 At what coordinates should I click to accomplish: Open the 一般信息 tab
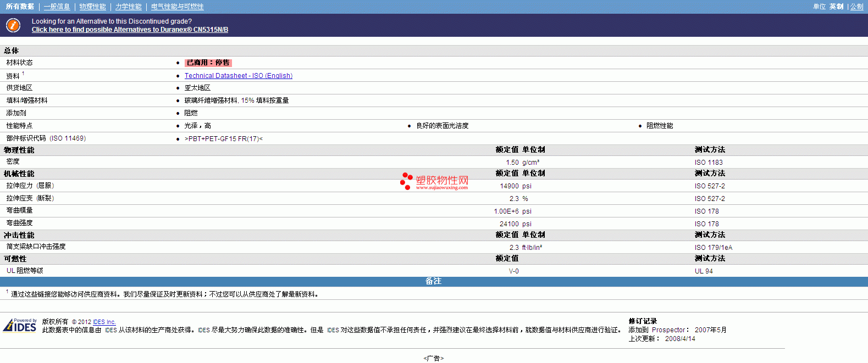57,7
